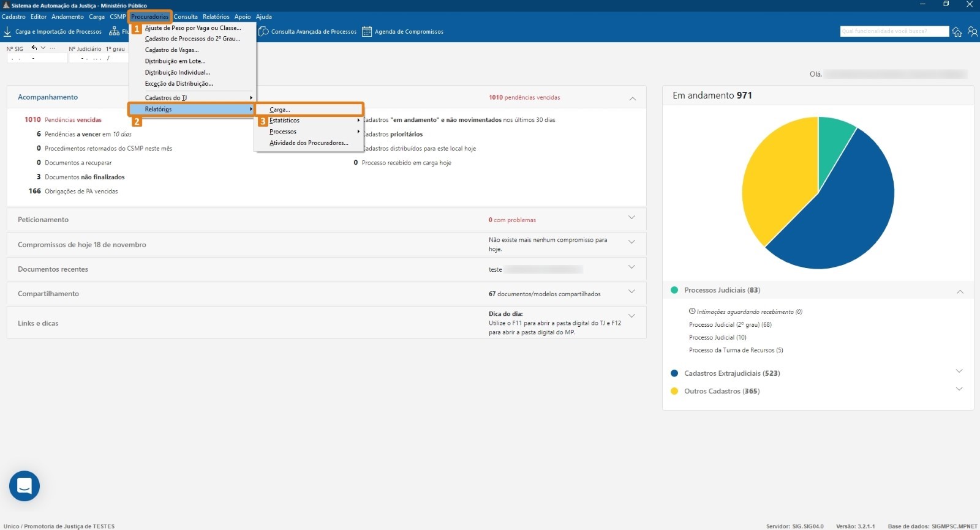The width and height of the screenshot is (980, 530).
Task: Open Documentos não finalizados link
Action: point(80,177)
